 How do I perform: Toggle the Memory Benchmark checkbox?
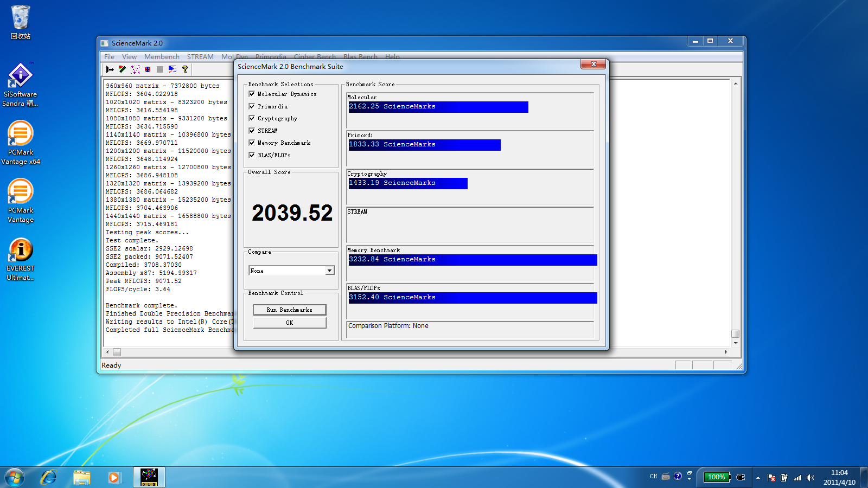point(252,143)
